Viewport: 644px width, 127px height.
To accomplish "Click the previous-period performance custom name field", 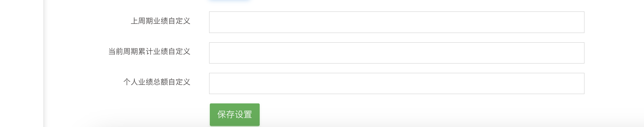I will point(396,22).
